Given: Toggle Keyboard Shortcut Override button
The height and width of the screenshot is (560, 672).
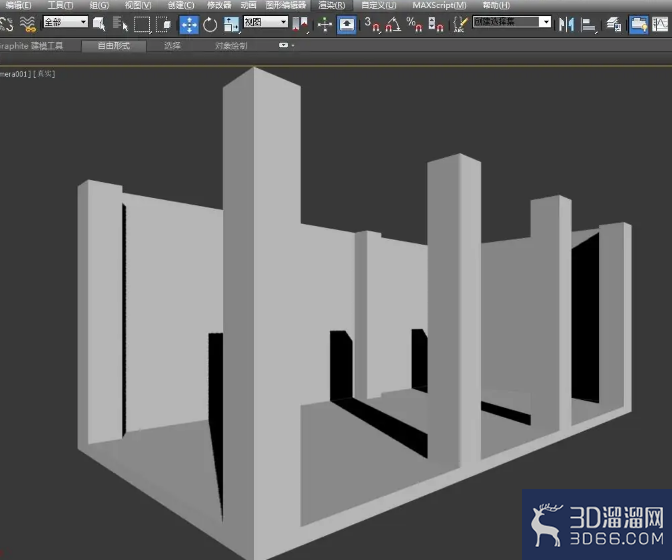Looking at the screenshot, I should click(x=346, y=24).
